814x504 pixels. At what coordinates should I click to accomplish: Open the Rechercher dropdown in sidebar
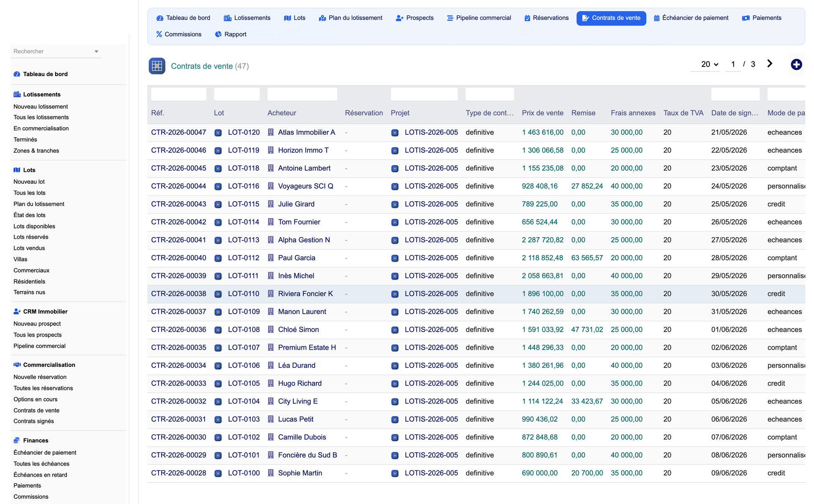coord(56,51)
